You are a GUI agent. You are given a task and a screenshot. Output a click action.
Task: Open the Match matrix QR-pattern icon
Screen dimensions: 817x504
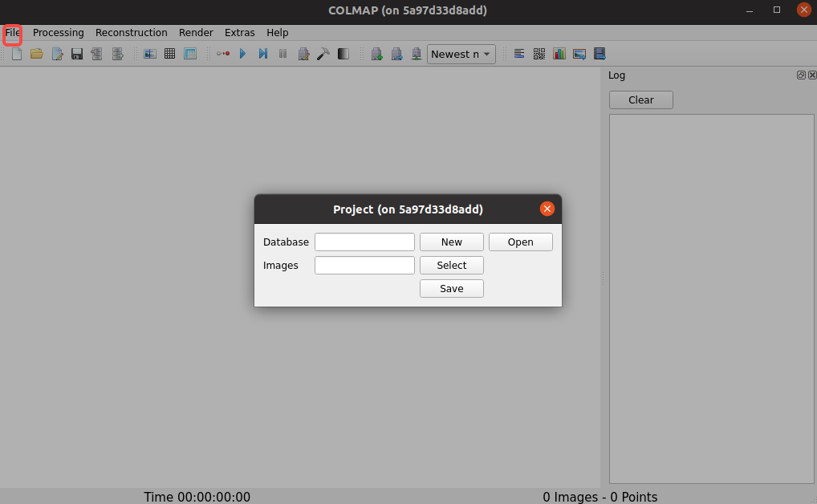point(539,54)
